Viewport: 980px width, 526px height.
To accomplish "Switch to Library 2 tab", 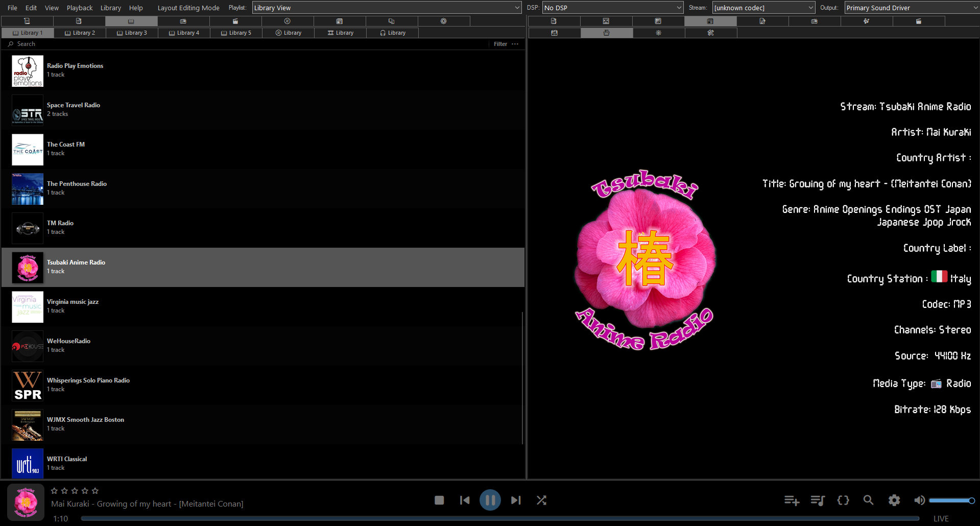I will pyautogui.click(x=80, y=33).
